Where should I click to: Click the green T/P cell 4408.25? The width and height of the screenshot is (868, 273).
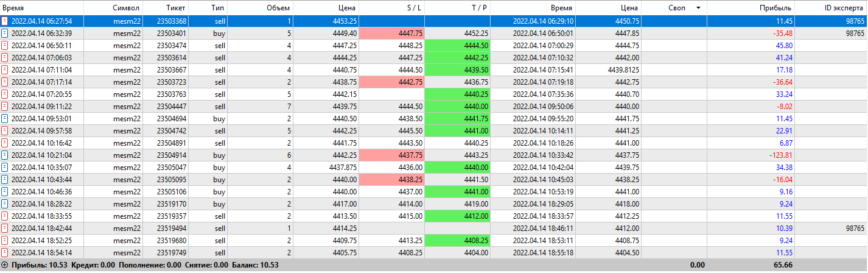click(x=457, y=240)
